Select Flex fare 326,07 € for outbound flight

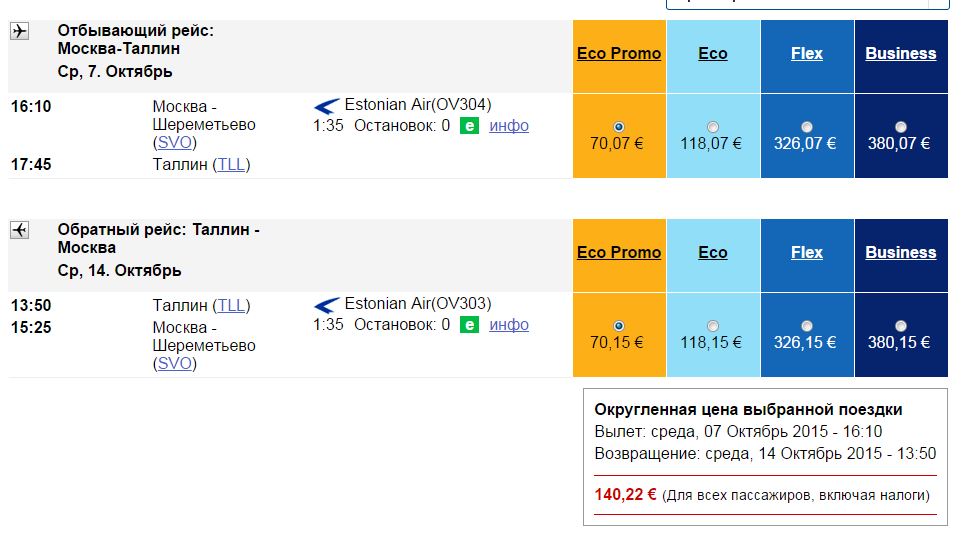click(x=806, y=127)
